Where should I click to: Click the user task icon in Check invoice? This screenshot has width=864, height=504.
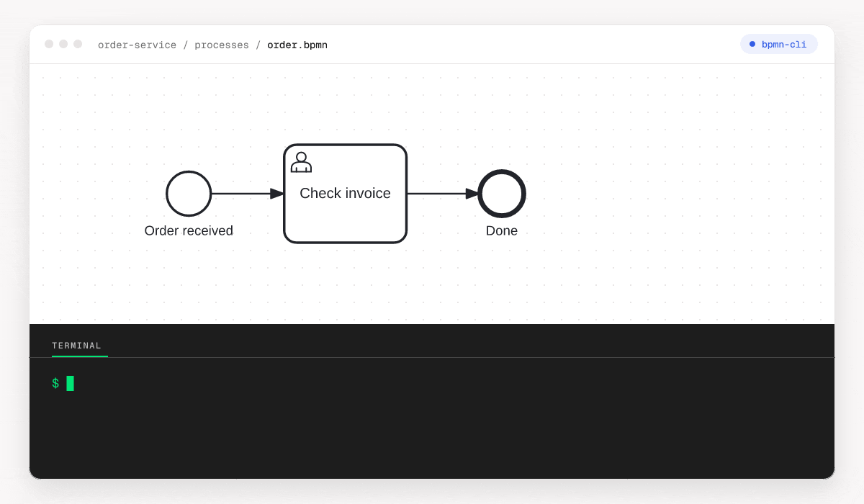pos(301,162)
